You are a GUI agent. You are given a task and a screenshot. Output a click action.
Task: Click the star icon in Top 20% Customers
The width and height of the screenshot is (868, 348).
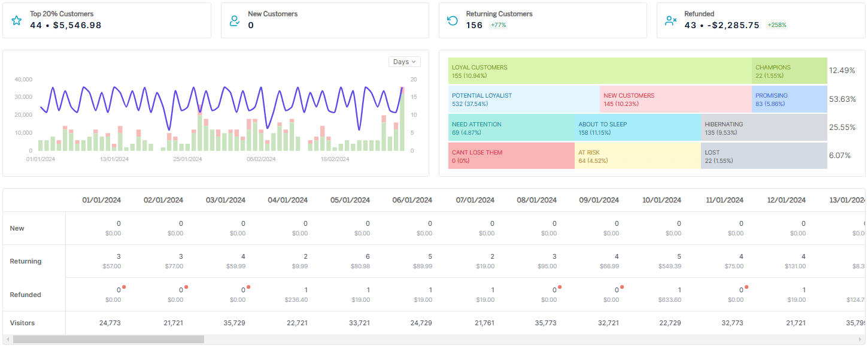pos(17,20)
